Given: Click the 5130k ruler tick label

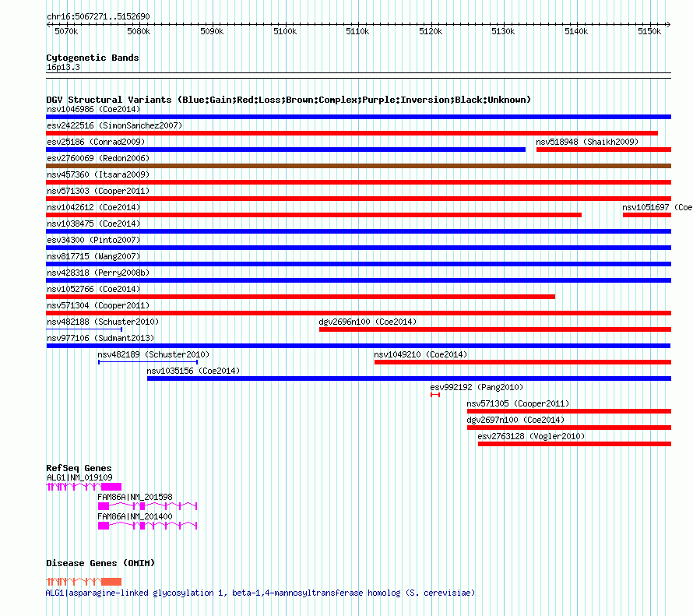Looking at the screenshot, I should (503, 32).
